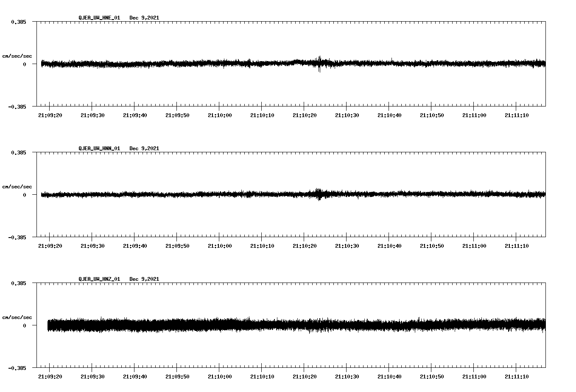The image size is (576, 392).
Task: Click the 21:11:10 label on the HNE chart
Action: 517,115
